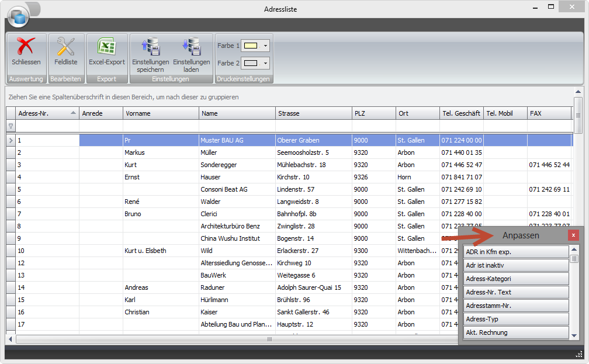Click the grid's horizontal scrollbar left arrow
589x364 pixels.
click(x=10, y=339)
